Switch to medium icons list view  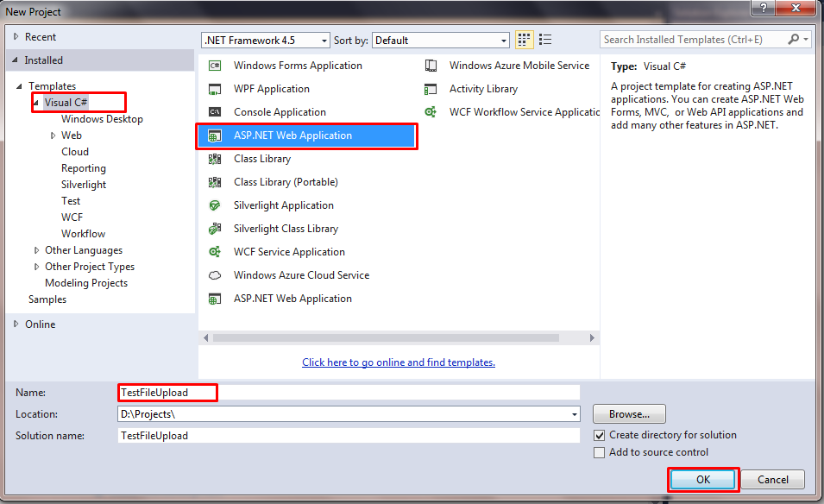pos(545,40)
